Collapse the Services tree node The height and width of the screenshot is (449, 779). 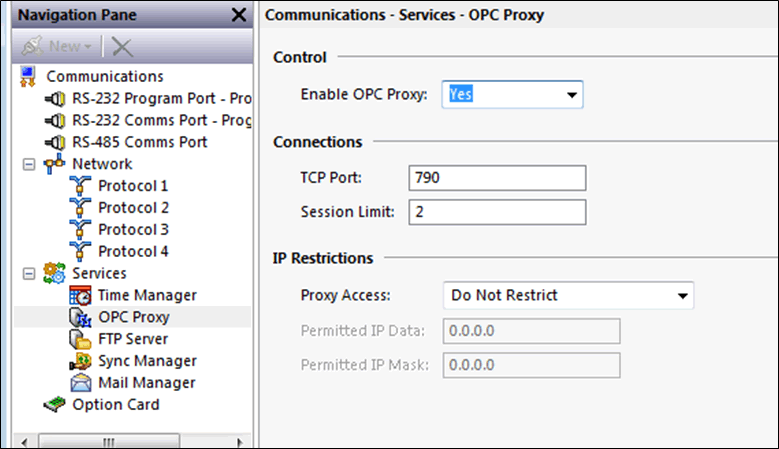pos(29,274)
